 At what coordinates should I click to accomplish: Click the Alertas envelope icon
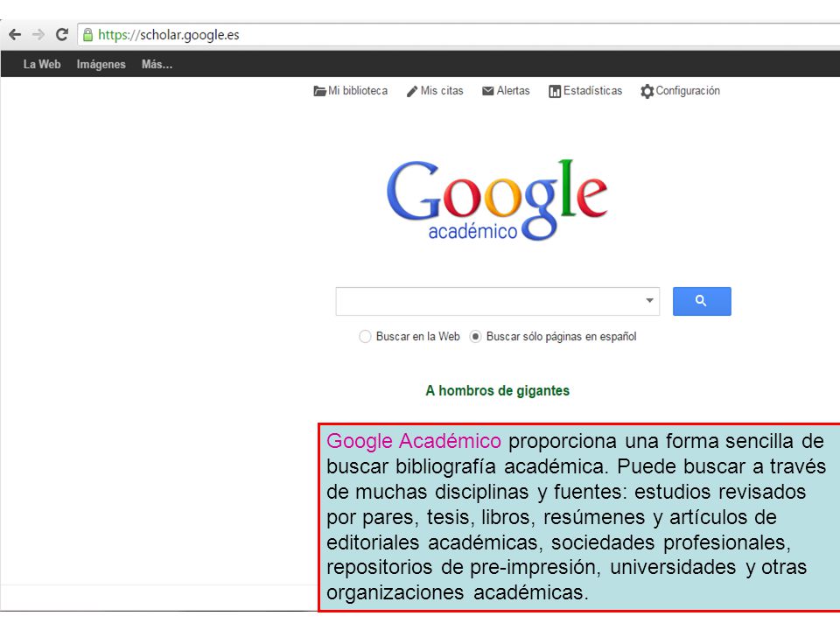(x=488, y=91)
